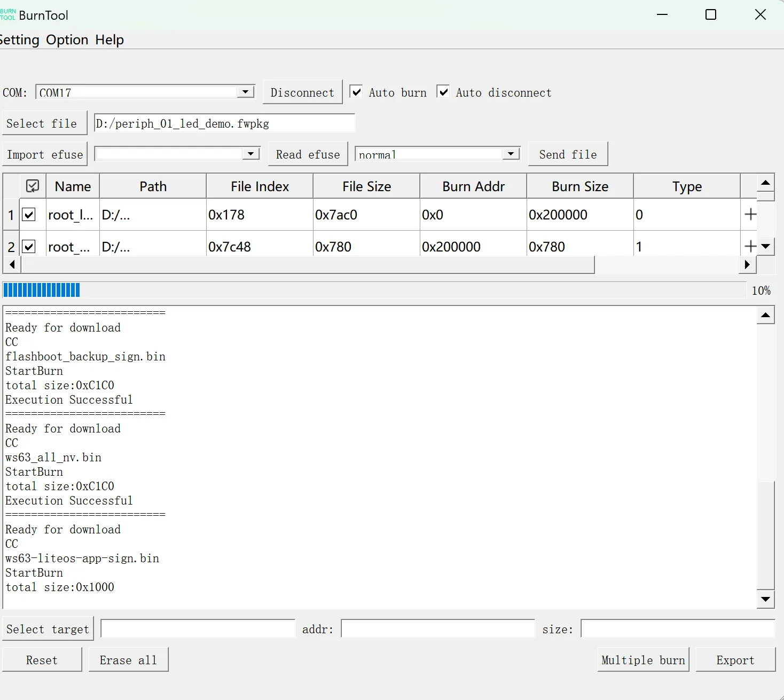784x700 pixels.
Task: Click the table scroll-down arrow
Action: 765,246
